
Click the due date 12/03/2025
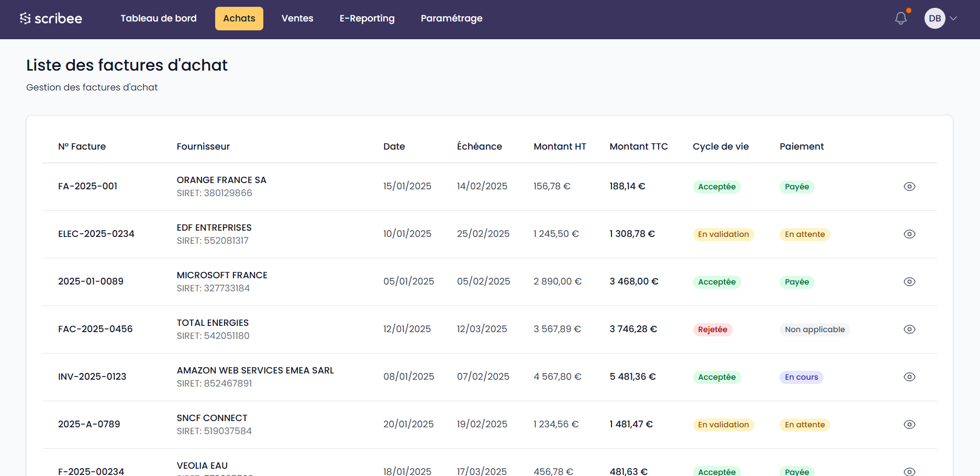[x=482, y=329]
